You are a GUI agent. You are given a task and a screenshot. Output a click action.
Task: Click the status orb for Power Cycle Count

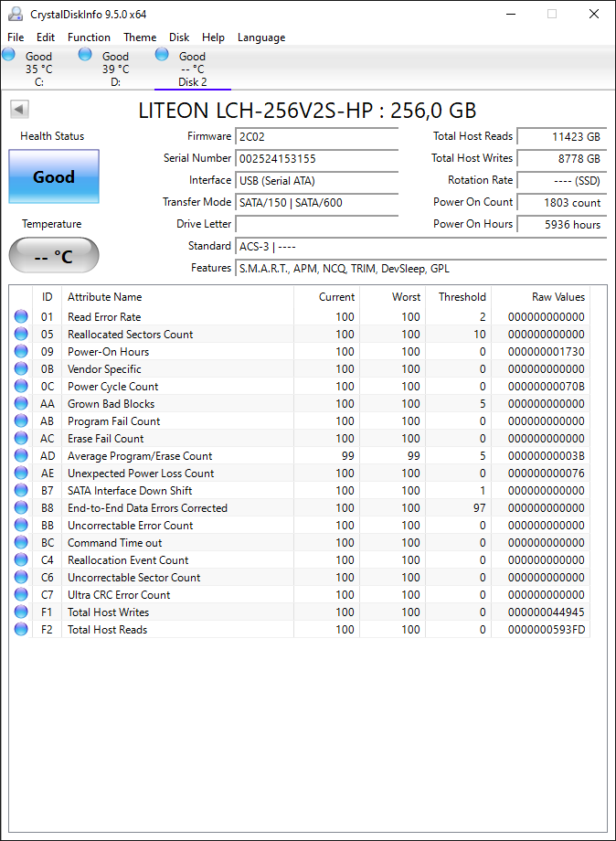pyautogui.click(x=21, y=386)
